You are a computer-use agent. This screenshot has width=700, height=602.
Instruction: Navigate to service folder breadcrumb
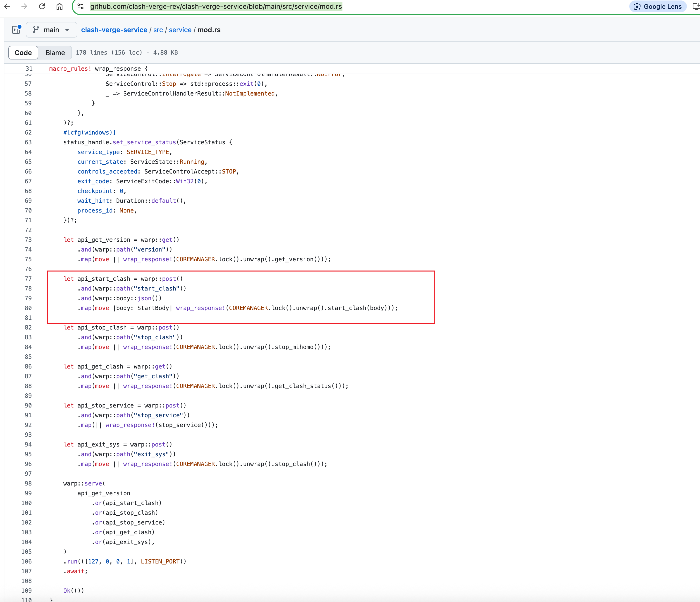point(180,30)
